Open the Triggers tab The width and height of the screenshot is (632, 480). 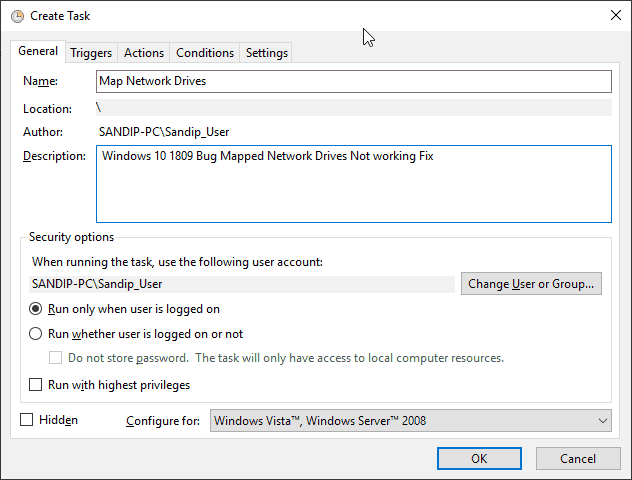click(x=91, y=53)
